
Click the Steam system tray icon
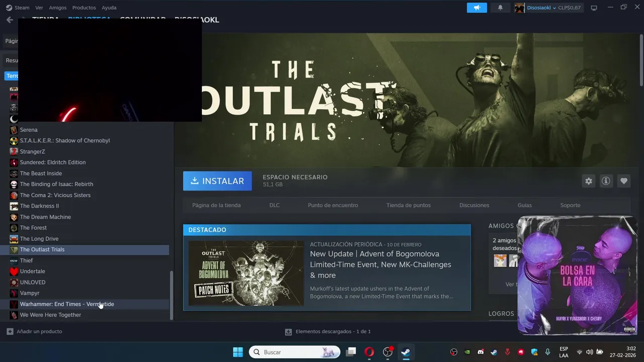[x=494, y=352]
